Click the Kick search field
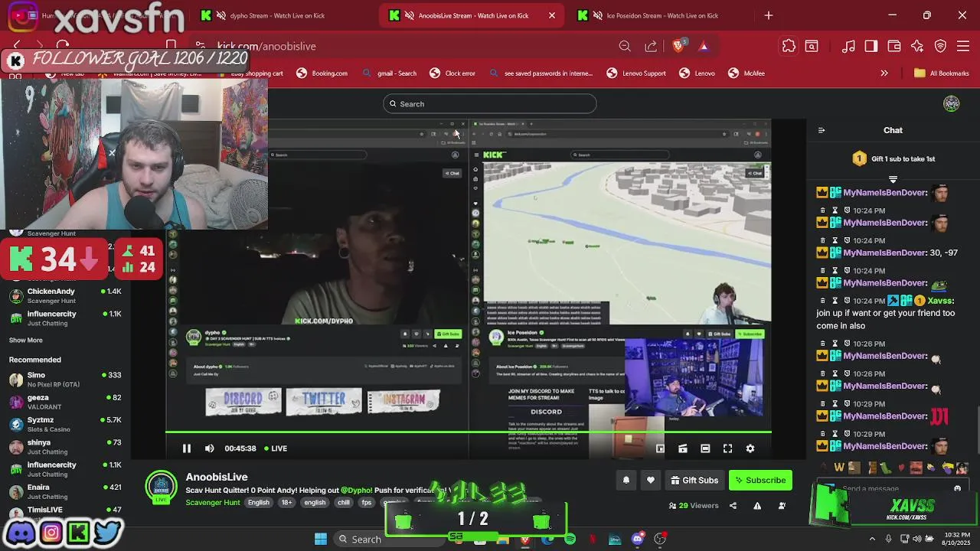The height and width of the screenshot is (551, 980). (x=490, y=104)
